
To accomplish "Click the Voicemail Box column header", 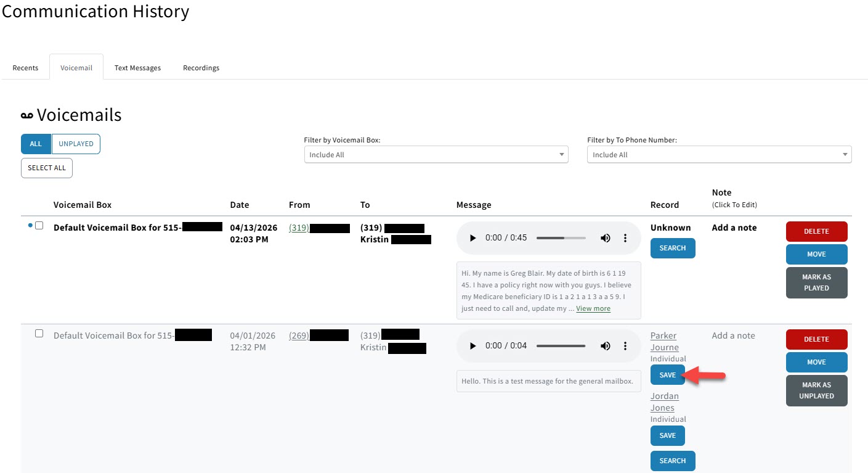I will coord(83,205).
